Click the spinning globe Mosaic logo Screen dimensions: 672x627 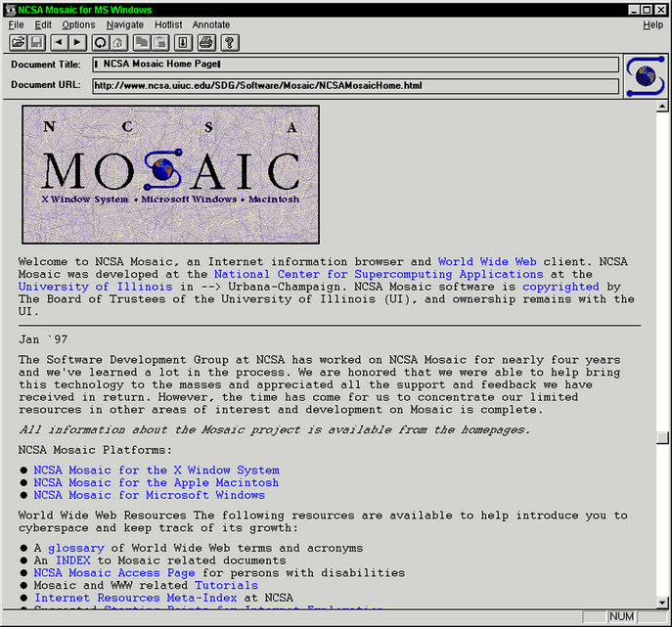[x=646, y=76]
